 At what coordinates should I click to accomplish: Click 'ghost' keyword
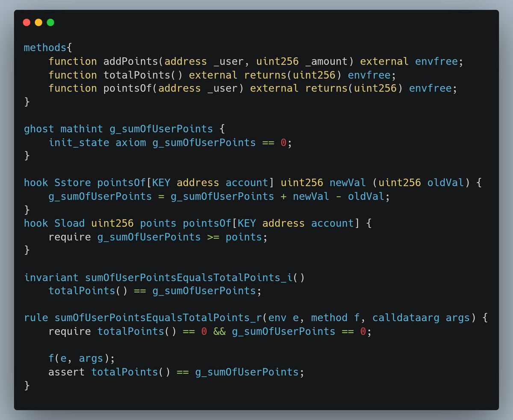[x=39, y=129]
